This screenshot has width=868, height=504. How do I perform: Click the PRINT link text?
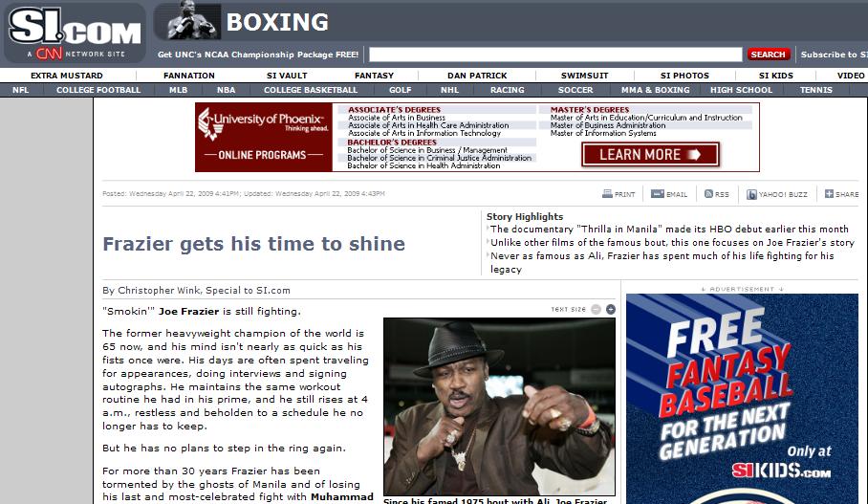(x=624, y=194)
